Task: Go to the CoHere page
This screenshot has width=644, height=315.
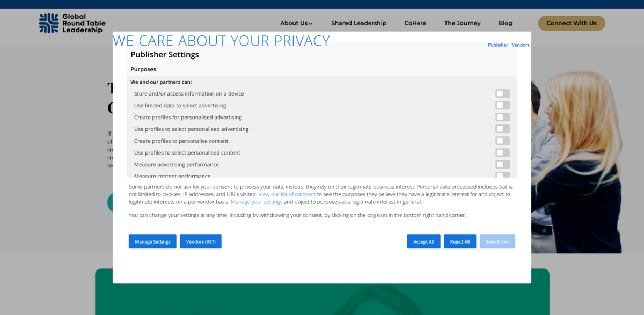Action: tap(415, 23)
